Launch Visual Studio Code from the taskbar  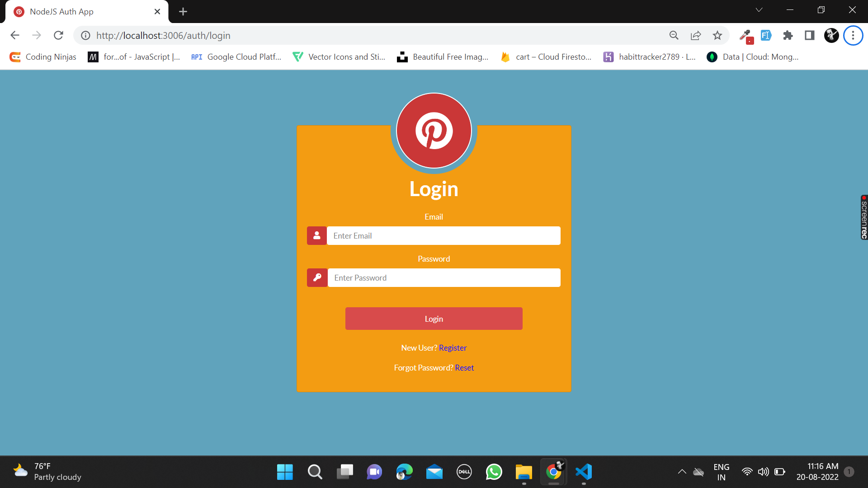click(x=584, y=472)
